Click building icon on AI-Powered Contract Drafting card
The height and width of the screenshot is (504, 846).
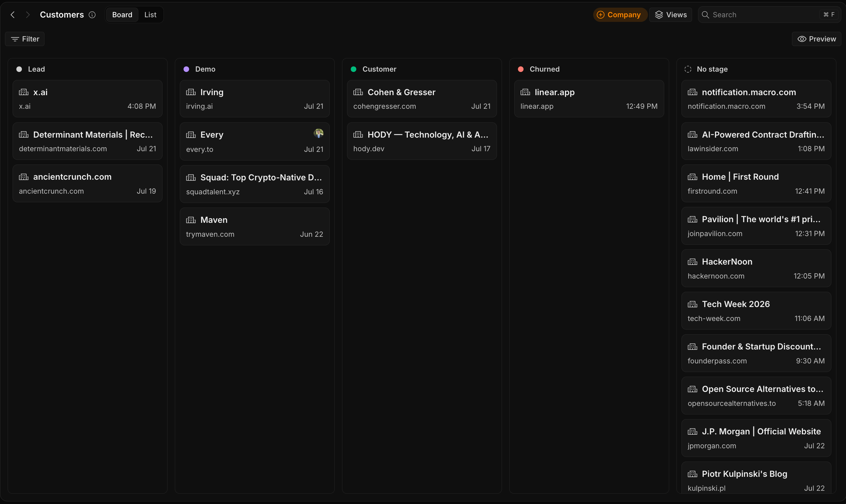(x=692, y=135)
